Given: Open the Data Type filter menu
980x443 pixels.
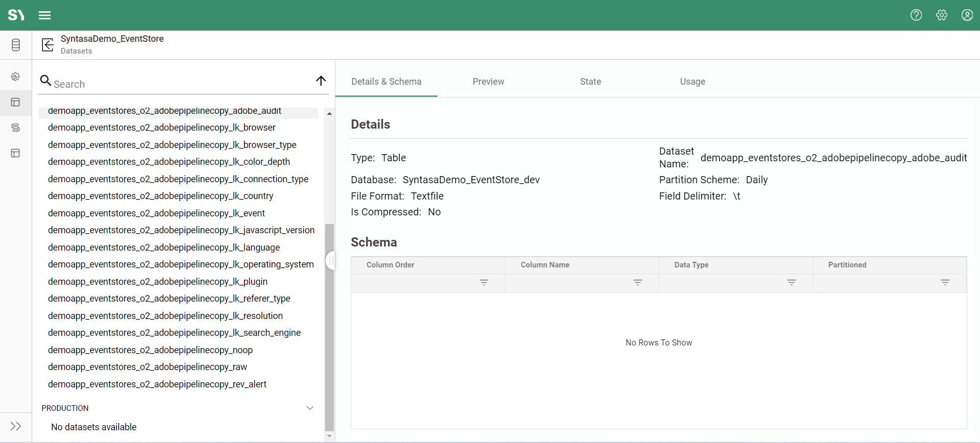Looking at the screenshot, I should [791, 282].
